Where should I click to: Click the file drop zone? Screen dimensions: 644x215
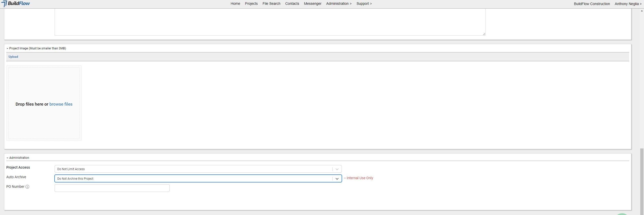point(44,103)
